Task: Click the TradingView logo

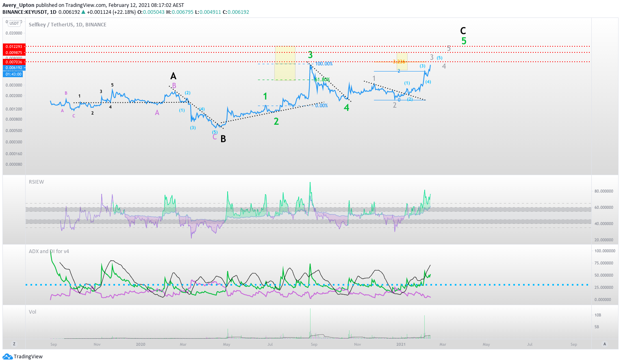Action: tap(22, 356)
